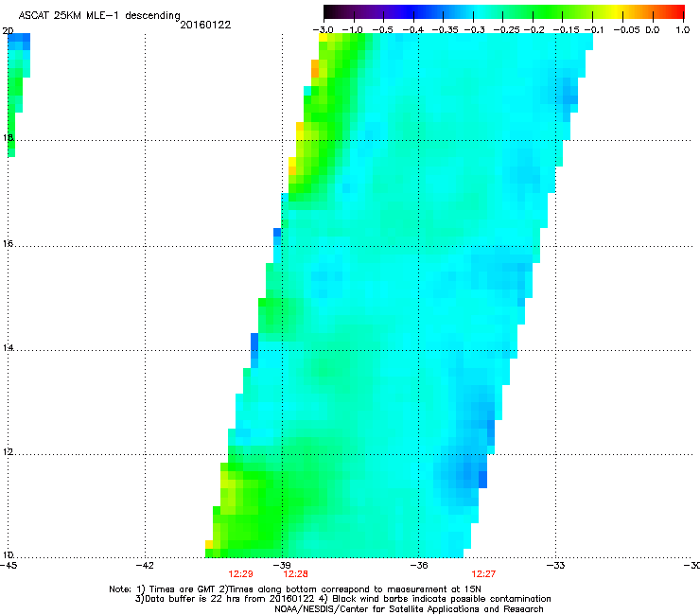Click the red time label 12:27

tap(483, 574)
